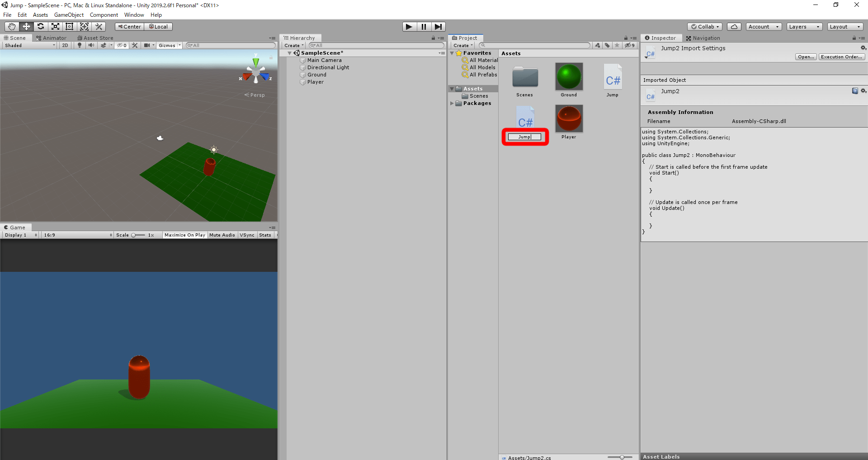The width and height of the screenshot is (868, 460).
Task: Select the Scale tool
Action: click(x=55, y=26)
